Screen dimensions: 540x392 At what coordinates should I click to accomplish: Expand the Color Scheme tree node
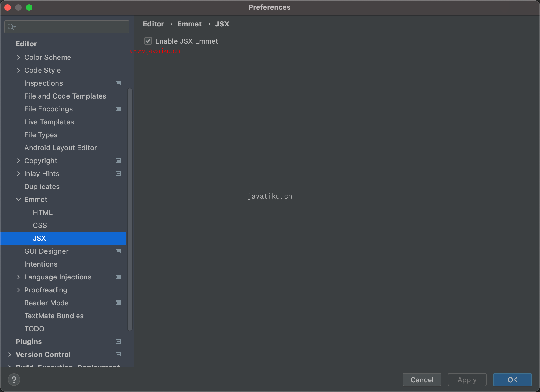click(18, 57)
